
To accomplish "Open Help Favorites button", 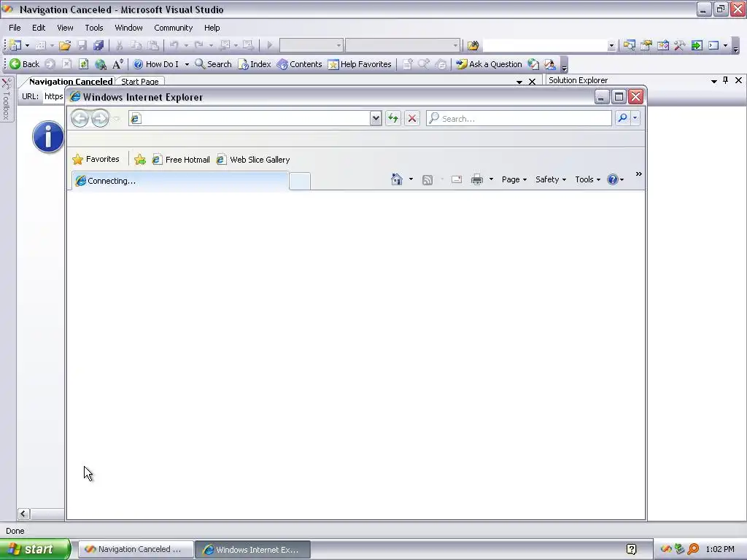I will click(x=360, y=64).
